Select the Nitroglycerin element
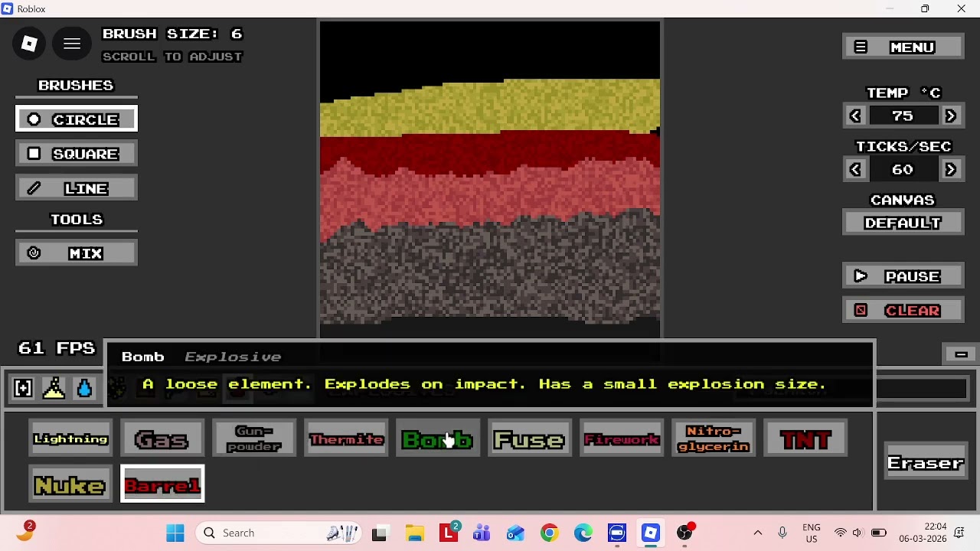980x551 pixels. [x=714, y=439]
